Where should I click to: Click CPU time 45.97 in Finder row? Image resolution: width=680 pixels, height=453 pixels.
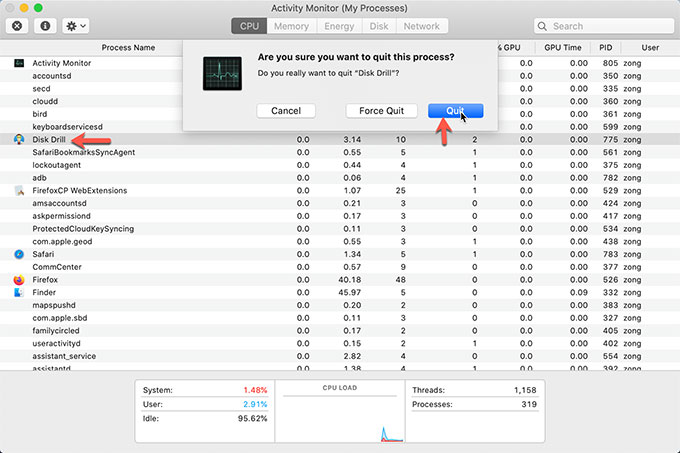(x=350, y=292)
